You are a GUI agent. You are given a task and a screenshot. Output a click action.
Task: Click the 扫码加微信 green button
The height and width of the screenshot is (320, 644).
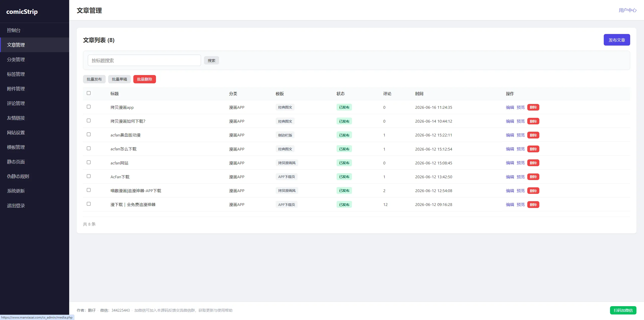pos(623,310)
